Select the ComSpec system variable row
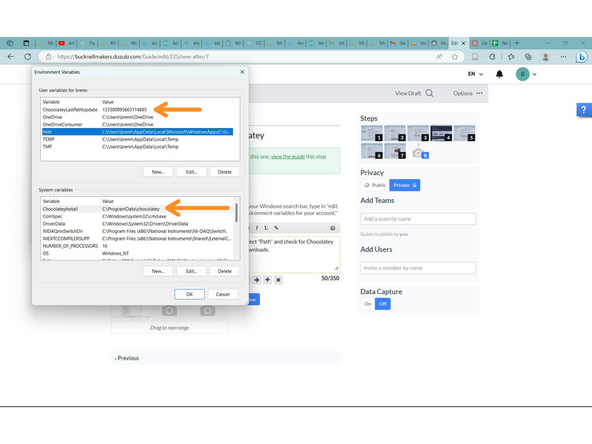The height and width of the screenshot is (444, 592). click(137, 216)
